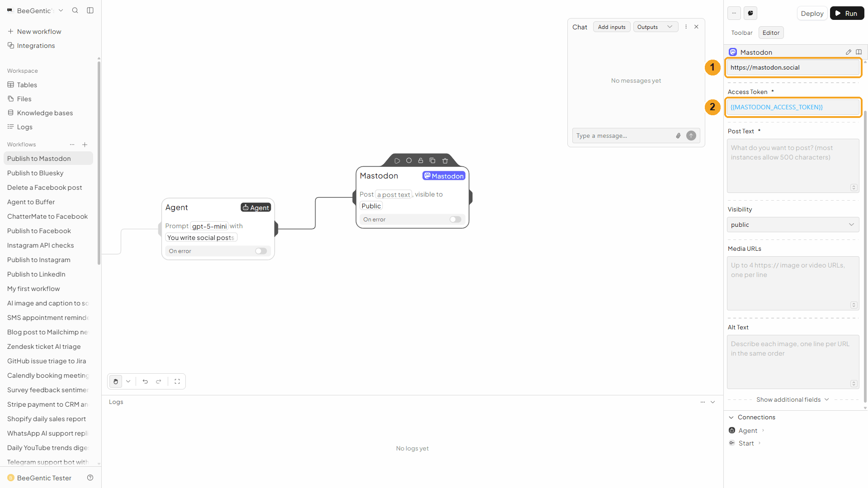
Task: Switch to the Toolbar tab
Action: (x=742, y=33)
